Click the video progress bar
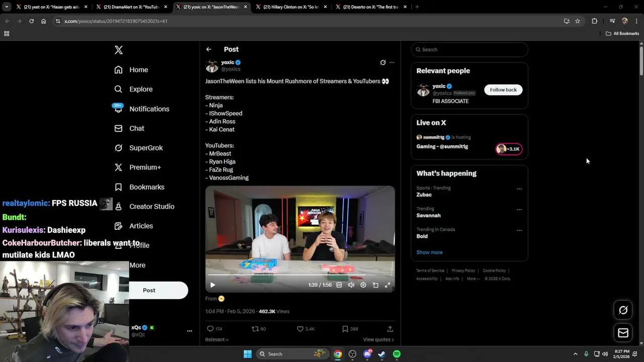 pyautogui.click(x=300, y=275)
